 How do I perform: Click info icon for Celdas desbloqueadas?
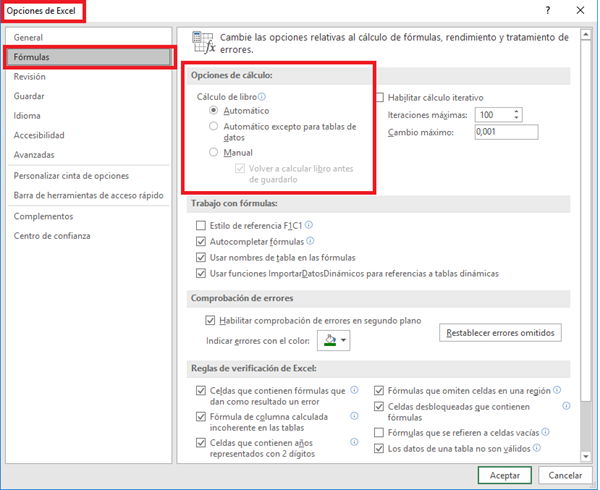566,406
